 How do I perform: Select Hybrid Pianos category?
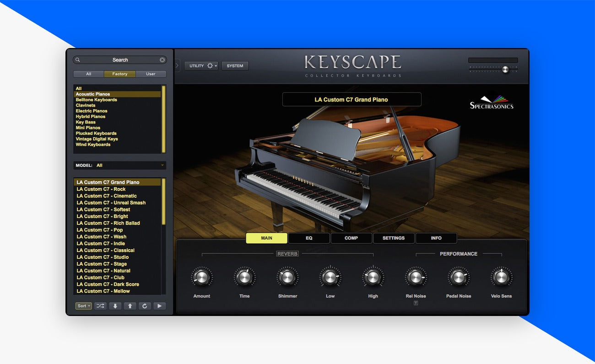[118, 117]
